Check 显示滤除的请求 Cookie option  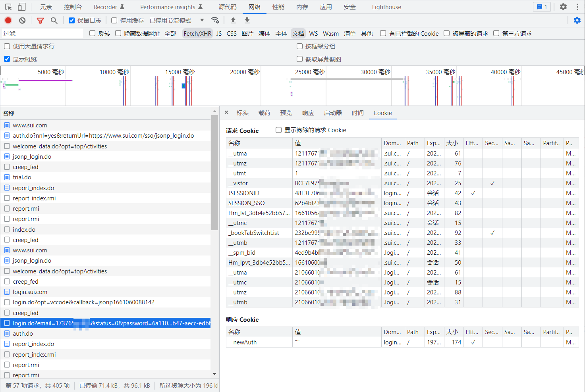tap(279, 130)
